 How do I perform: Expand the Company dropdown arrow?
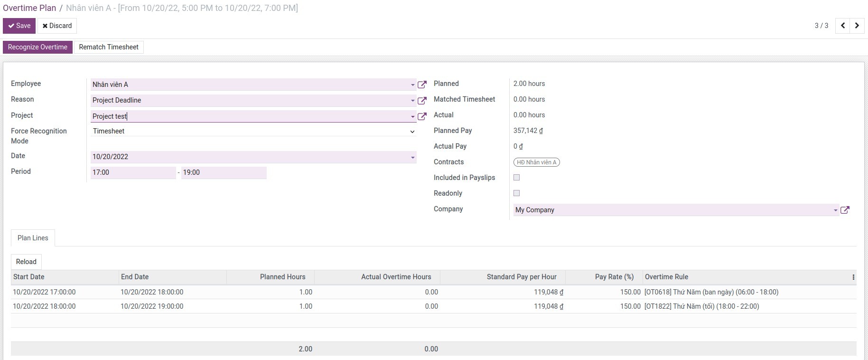835,210
